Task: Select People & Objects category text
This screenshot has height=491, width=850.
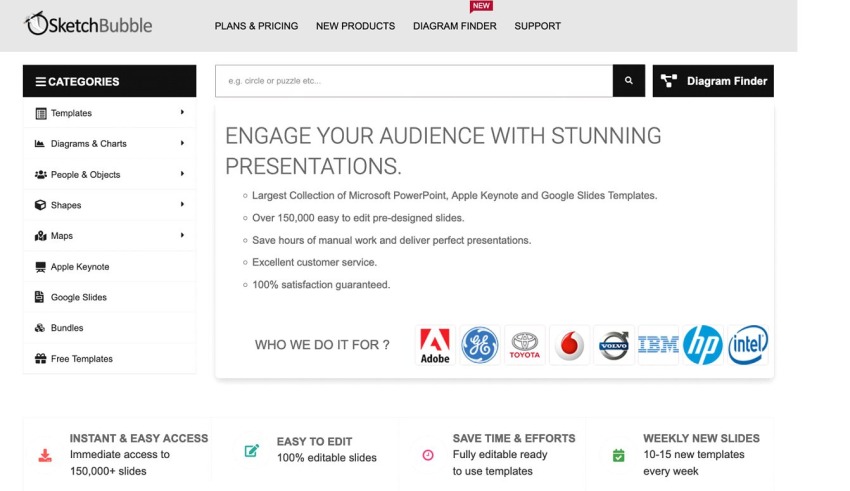Action: pyautogui.click(x=86, y=175)
